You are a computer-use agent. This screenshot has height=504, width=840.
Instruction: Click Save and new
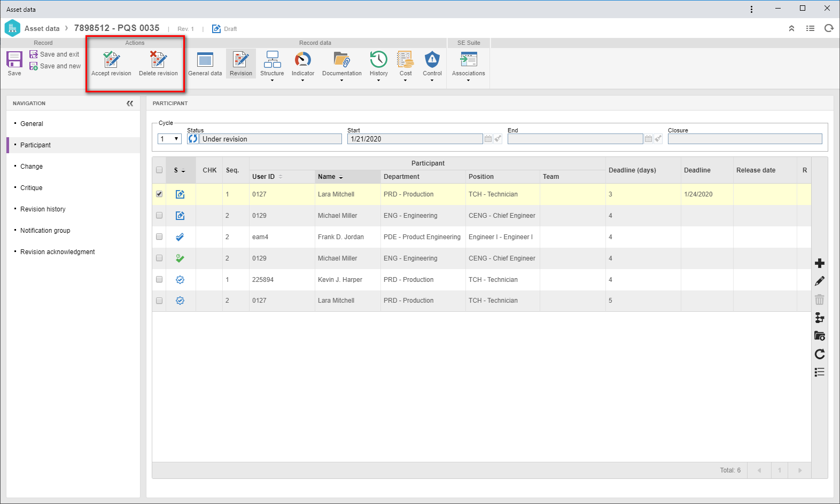55,66
